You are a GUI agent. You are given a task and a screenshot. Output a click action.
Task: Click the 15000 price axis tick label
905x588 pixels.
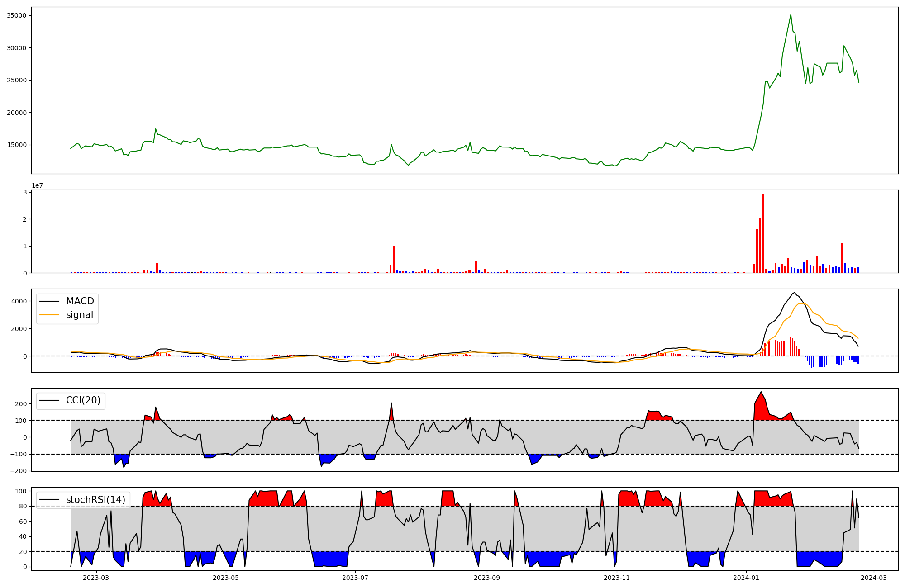point(17,145)
